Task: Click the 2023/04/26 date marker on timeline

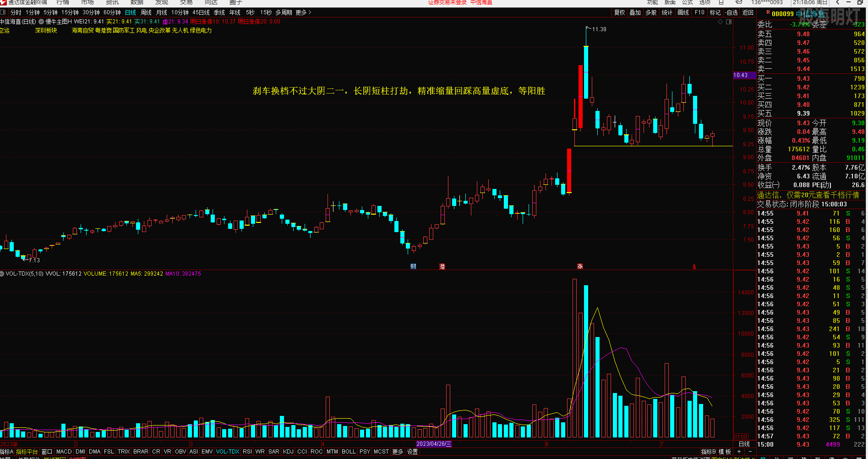Action: 434,444
